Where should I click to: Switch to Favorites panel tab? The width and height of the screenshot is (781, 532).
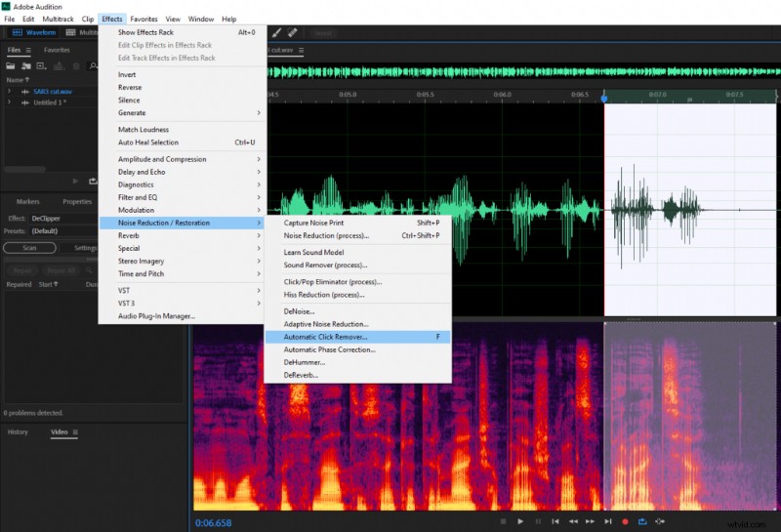click(x=57, y=51)
